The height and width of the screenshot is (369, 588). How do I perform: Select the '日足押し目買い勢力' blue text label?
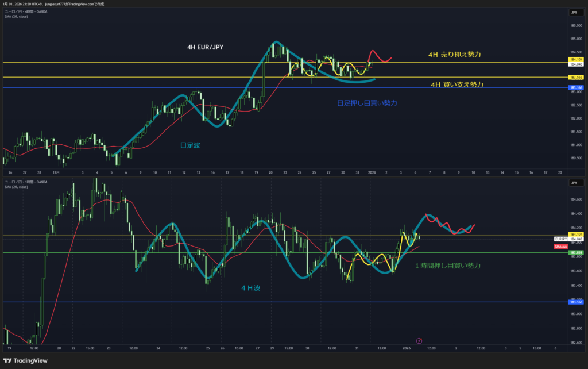(x=367, y=102)
